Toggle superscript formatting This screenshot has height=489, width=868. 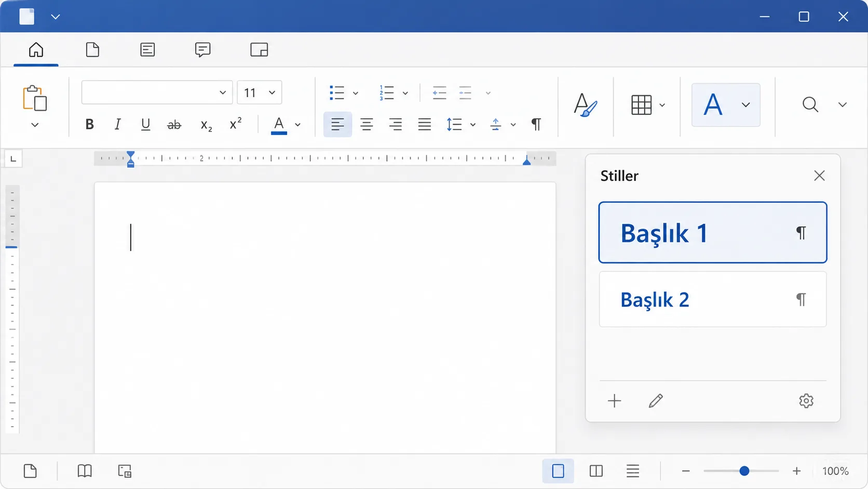(235, 124)
